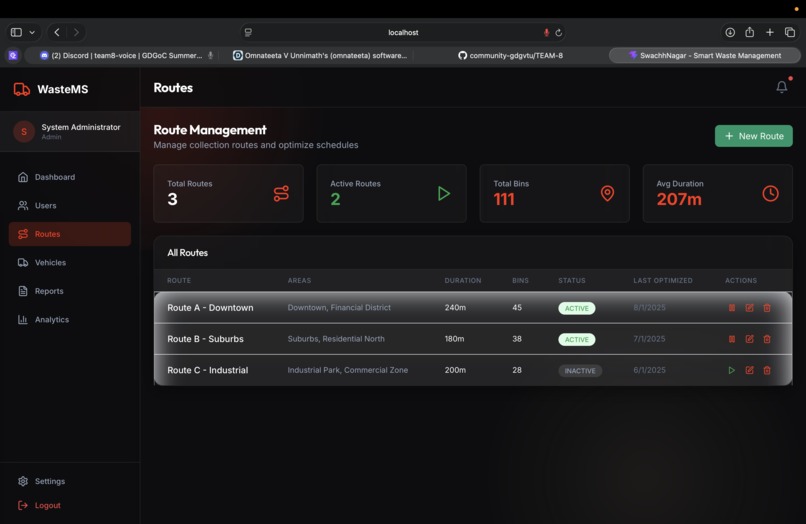Switch to the SwachhNagar tab
Screen dimensions: 806x524
[705, 56]
